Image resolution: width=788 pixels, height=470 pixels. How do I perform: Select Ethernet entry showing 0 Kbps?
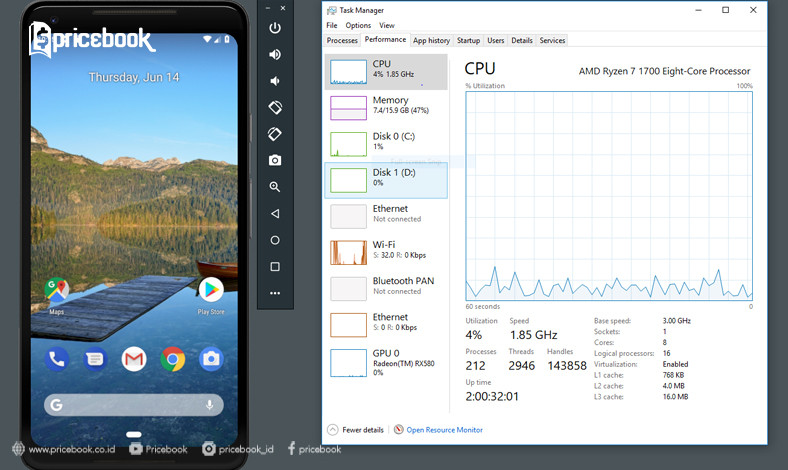pos(386,325)
